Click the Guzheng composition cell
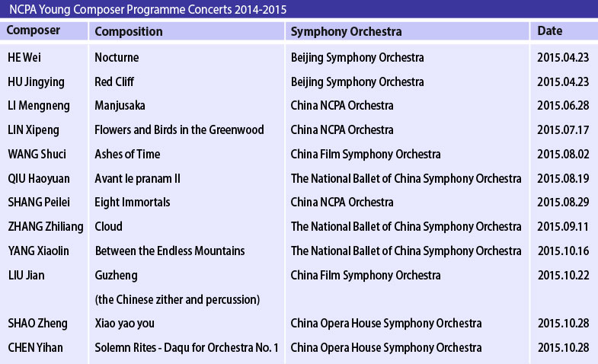Screen dimensions: 598x364 point(116,276)
